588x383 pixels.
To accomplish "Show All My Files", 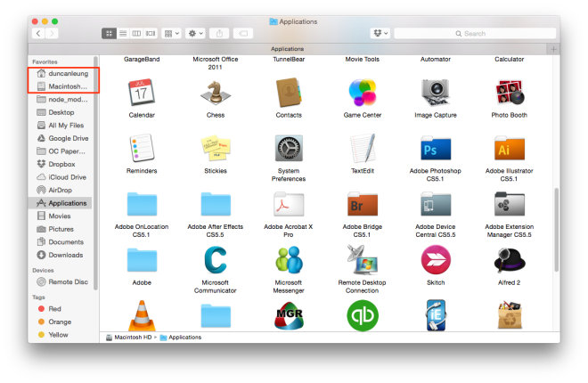I will [x=61, y=126].
